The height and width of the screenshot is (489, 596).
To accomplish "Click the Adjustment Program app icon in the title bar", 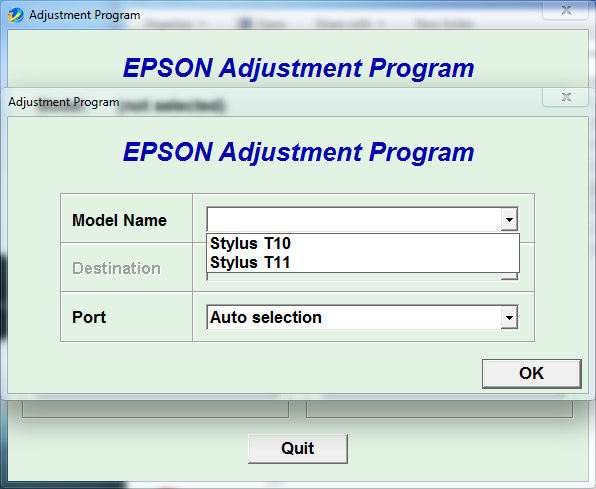I will coord(16,15).
